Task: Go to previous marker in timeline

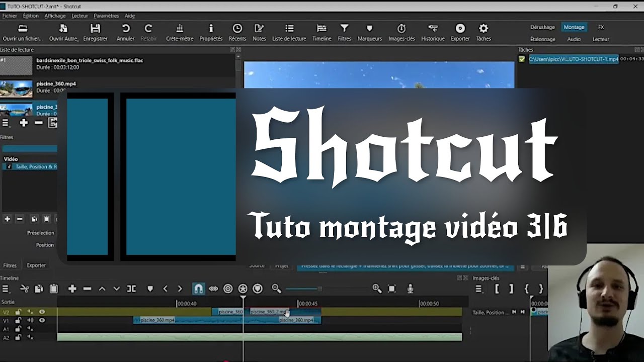Action: point(165,289)
